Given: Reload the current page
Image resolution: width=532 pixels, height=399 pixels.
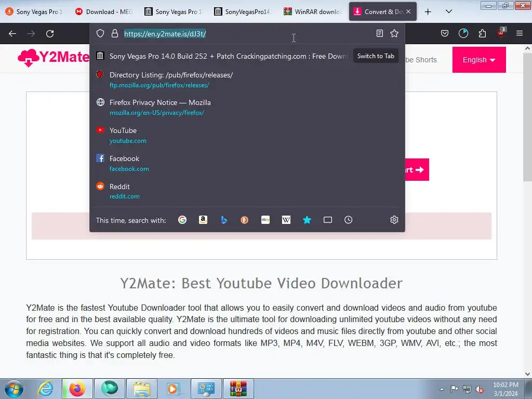Looking at the screenshot, I should click(x=50, y=34).
